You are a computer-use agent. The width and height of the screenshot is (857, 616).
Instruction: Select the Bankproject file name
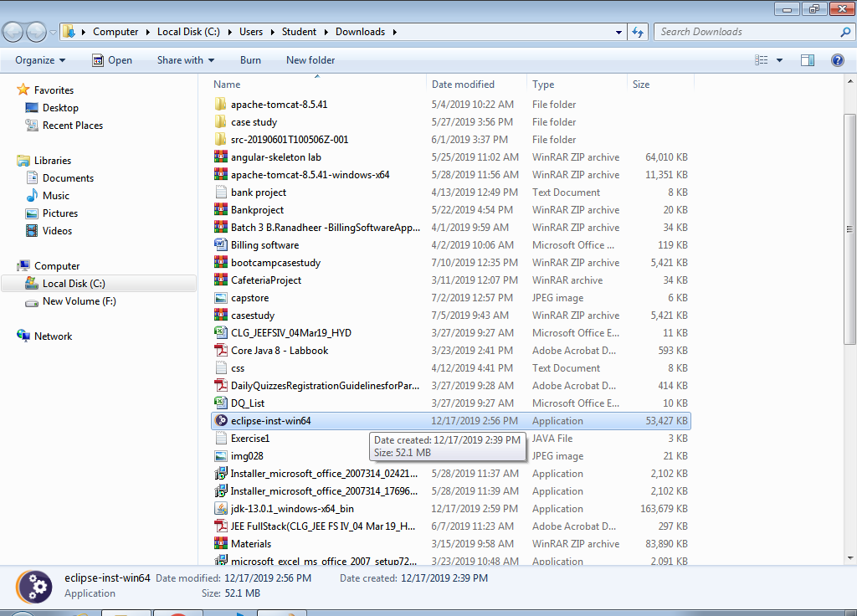coord(257,210)
